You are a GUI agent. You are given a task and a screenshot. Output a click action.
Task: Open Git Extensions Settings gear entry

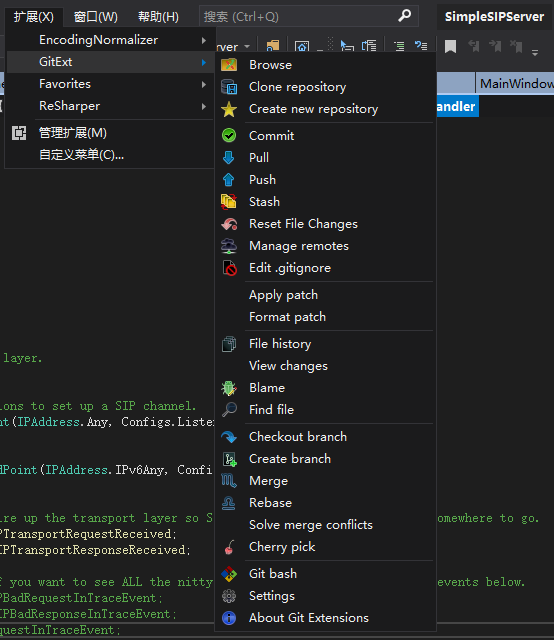click(x=325, y=596)
